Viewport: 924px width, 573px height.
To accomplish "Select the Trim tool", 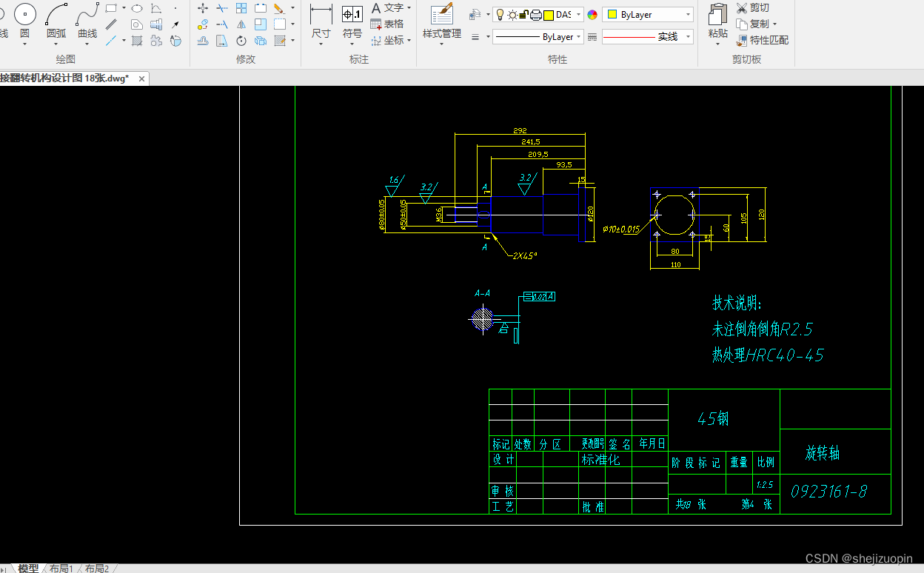I will [x=222, y=8].
